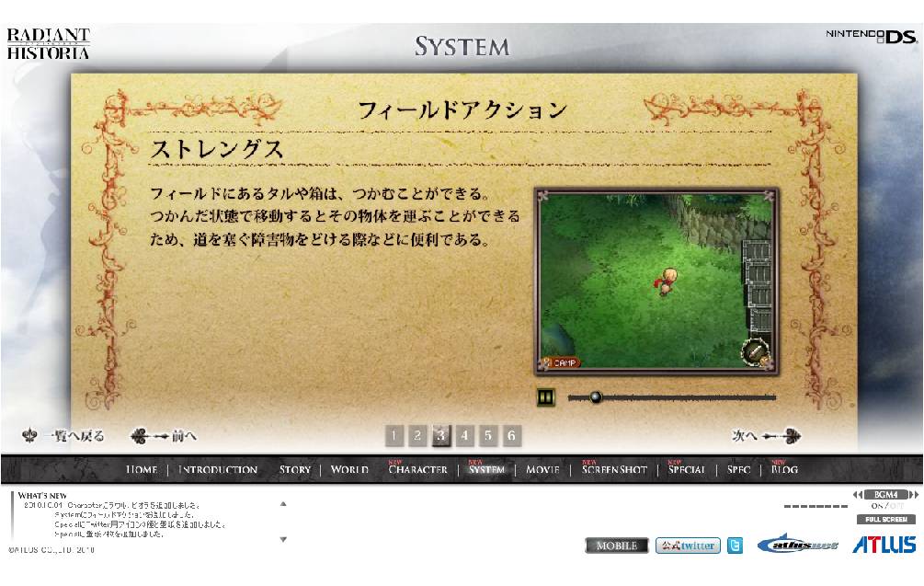Click the blue Twitter bird icon
Image resolution: width=924 pixels, height=586 pixels.
(735, 546)
